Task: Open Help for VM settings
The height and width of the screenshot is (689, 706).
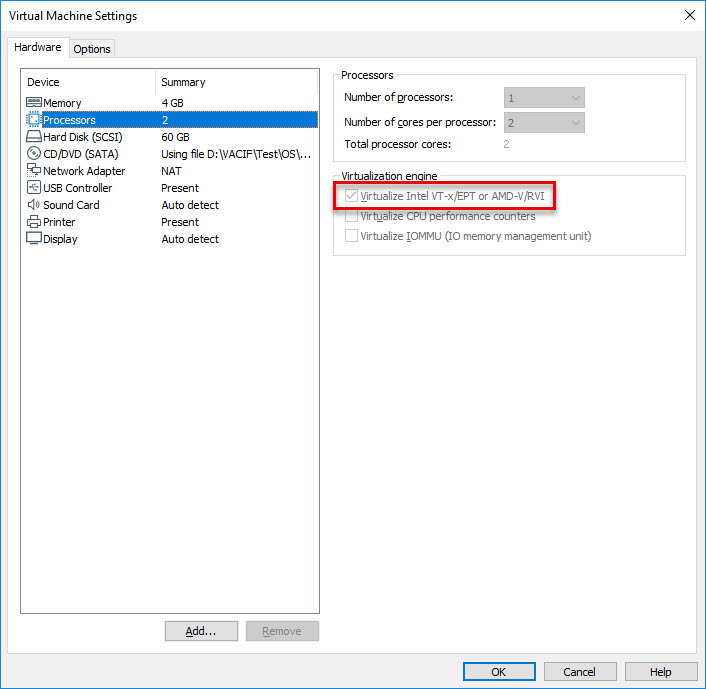Action: coord(661,672)
